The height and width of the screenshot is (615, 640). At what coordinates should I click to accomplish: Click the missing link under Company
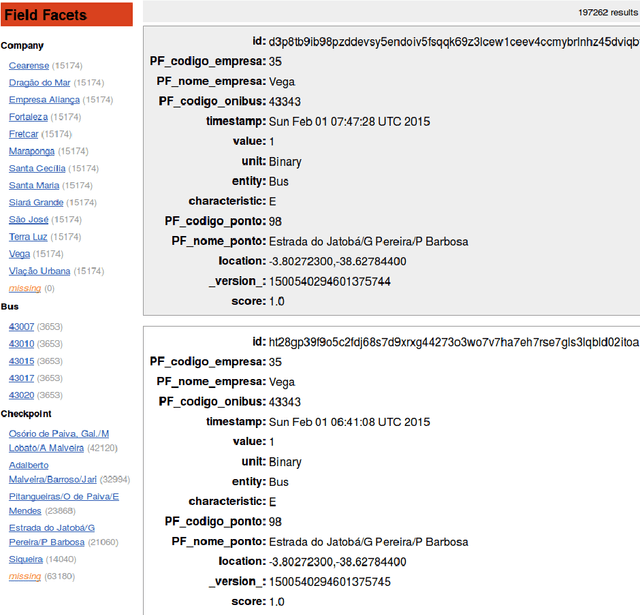click(25, 288)
